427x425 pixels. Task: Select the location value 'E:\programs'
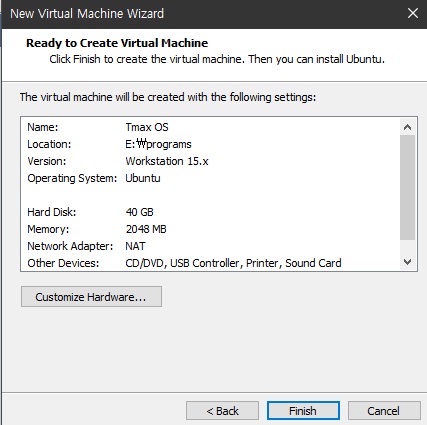[158, 144]
